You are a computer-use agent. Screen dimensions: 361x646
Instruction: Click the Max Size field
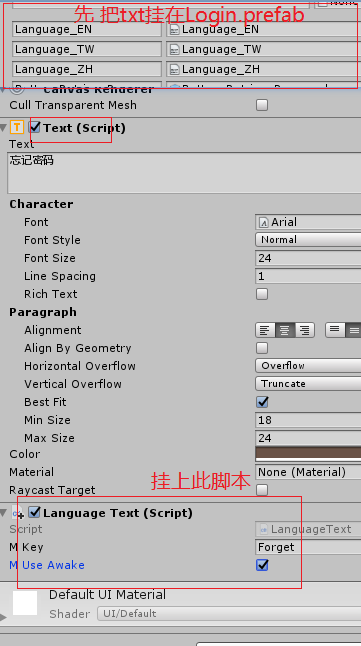tap(308, 438)
